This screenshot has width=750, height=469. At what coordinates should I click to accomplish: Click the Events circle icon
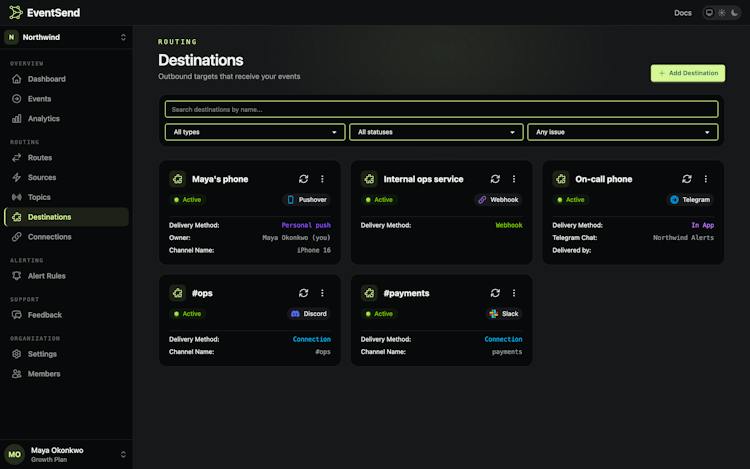tap(17, 99)
